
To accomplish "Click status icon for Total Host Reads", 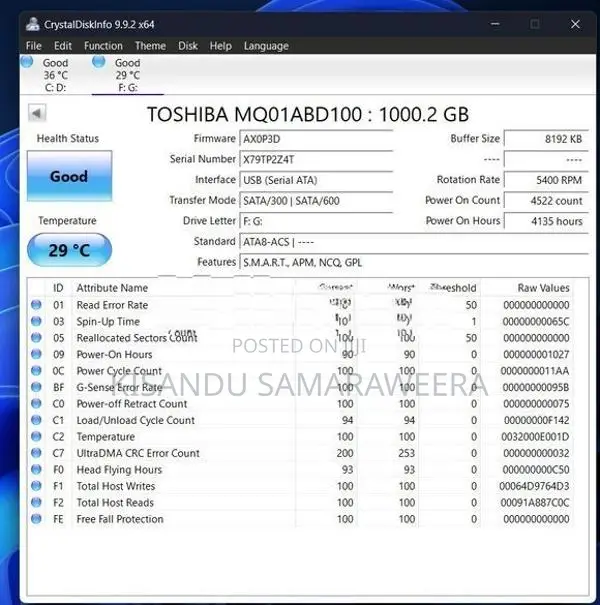I will [36, 502].
